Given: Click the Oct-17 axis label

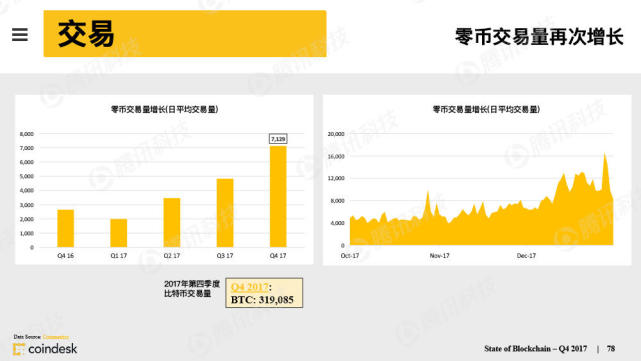Looking at the screenshot, I should tap(350, 256).
